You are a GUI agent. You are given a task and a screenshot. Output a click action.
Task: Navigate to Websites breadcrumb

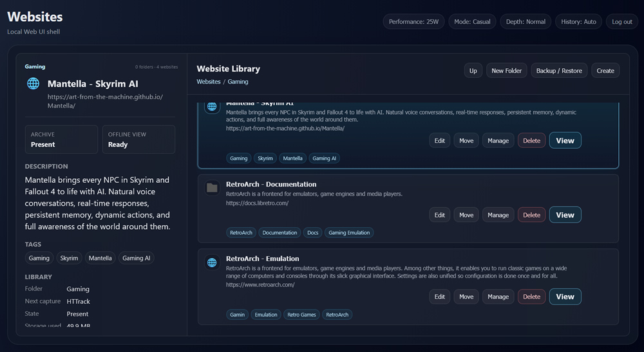pyautogui.click(x=208, y=82)
